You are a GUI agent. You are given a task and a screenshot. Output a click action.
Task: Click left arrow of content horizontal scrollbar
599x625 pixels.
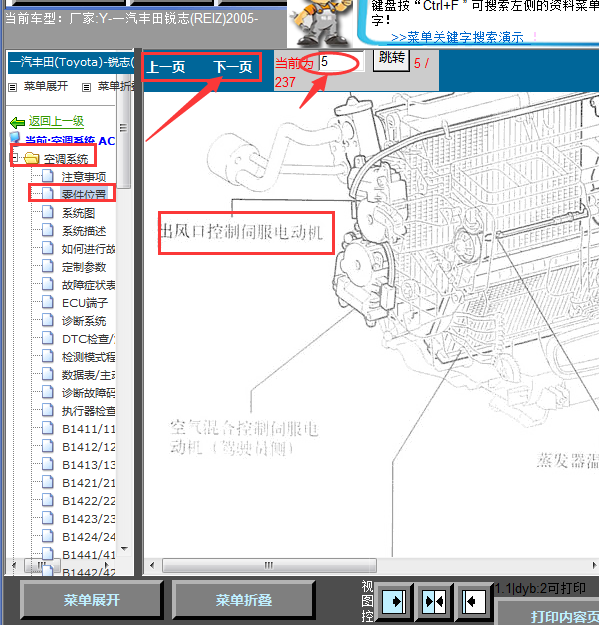coord(152,565)
